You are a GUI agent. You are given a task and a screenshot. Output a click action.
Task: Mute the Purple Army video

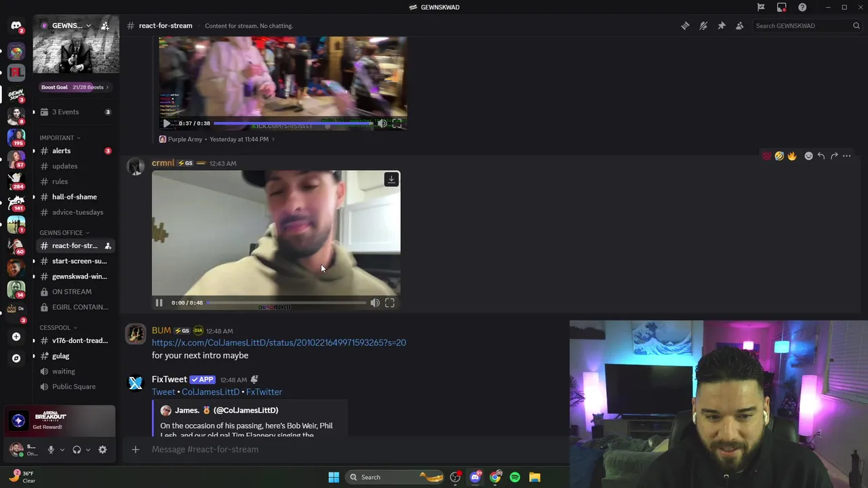pyautogui.click(x=382, y=123)
